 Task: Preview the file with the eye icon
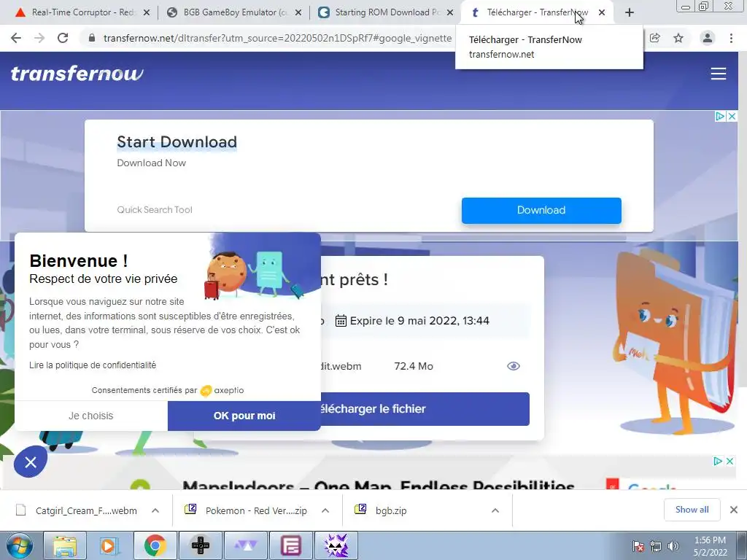pos(513,366)
